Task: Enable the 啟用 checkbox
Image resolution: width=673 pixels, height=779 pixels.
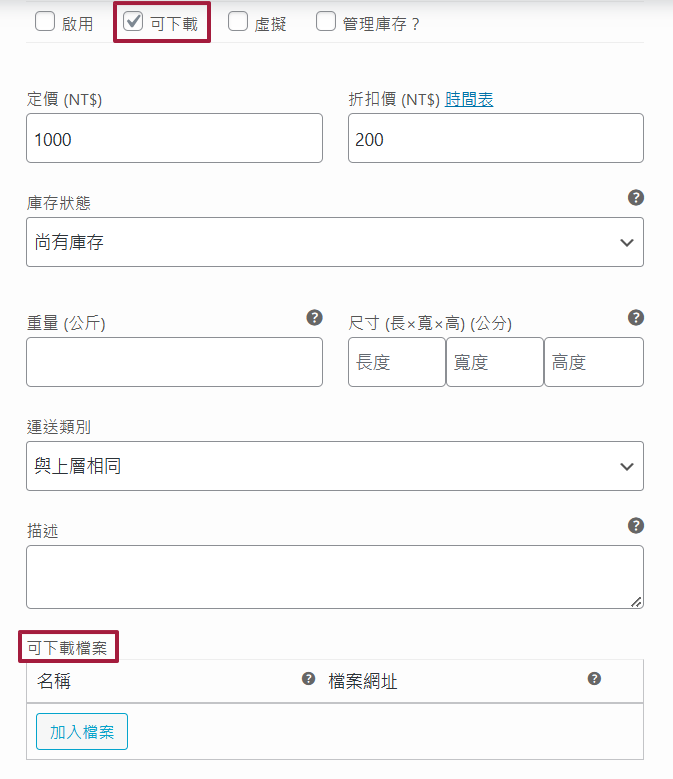Action: click(45, 22)
